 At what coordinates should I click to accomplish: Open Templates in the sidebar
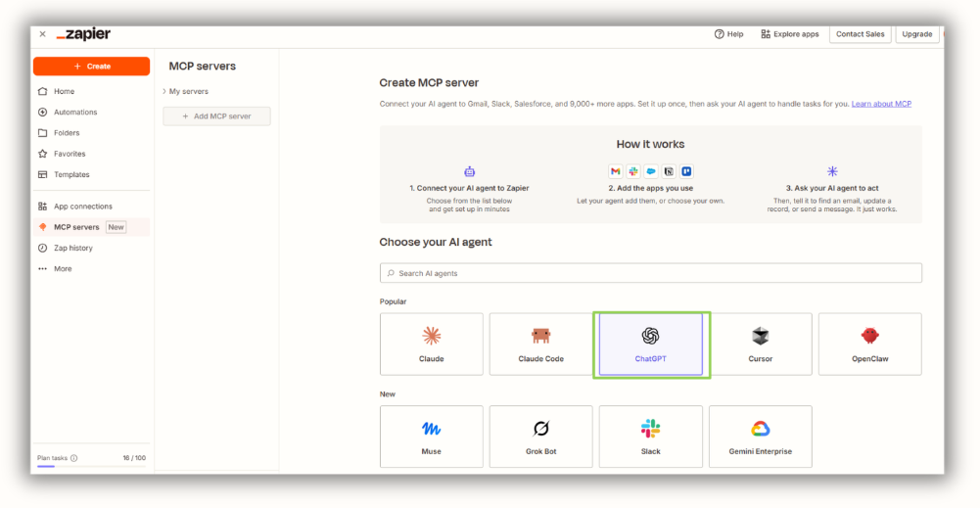(x=91, y=174)
